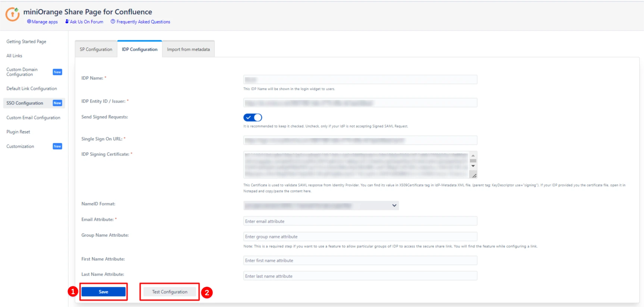Open Default Link Configuration in sidebar
The width and height of the screenshot is (644, 307).
pos(32,89)
